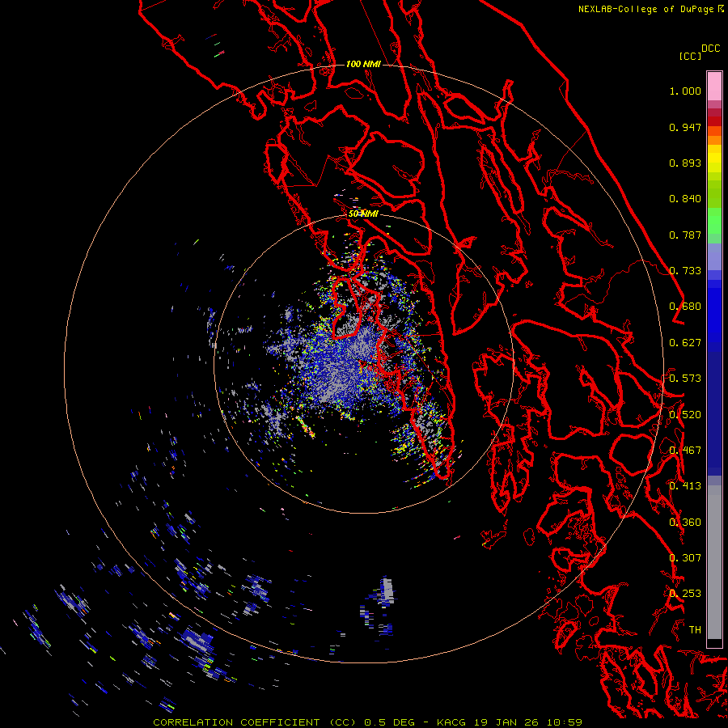Viewport: 728px width, 728px height.
Task: Click the 19 JAN 26 date text
Action: click(506, 722)
